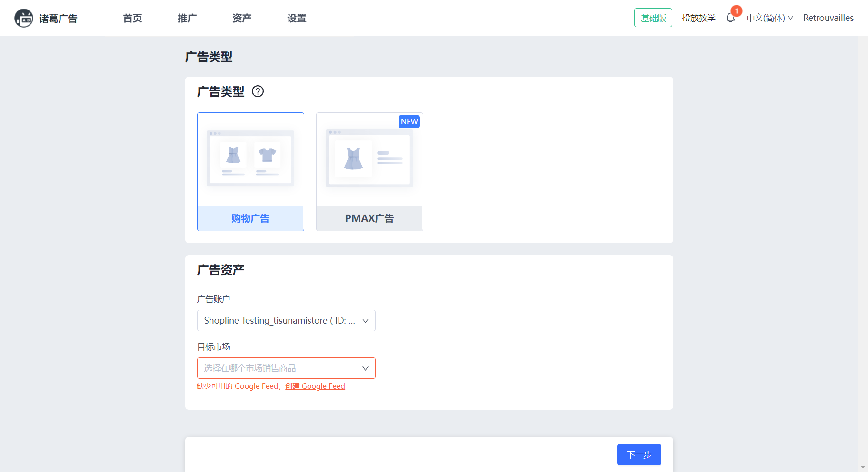This screenshot has width=868, height=472.
Task: Click the 诸葛广告 robot logo icon
Action: coord(23,18)
